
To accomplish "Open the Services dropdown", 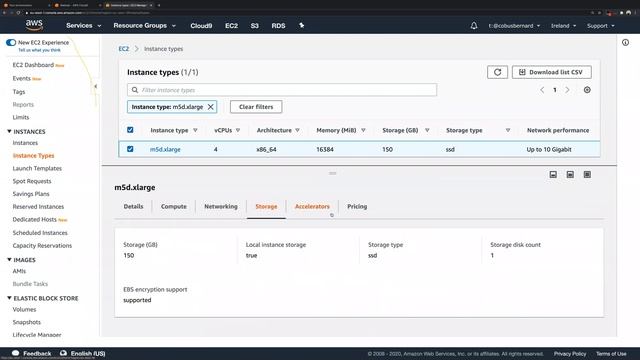I will coord(84,25).
